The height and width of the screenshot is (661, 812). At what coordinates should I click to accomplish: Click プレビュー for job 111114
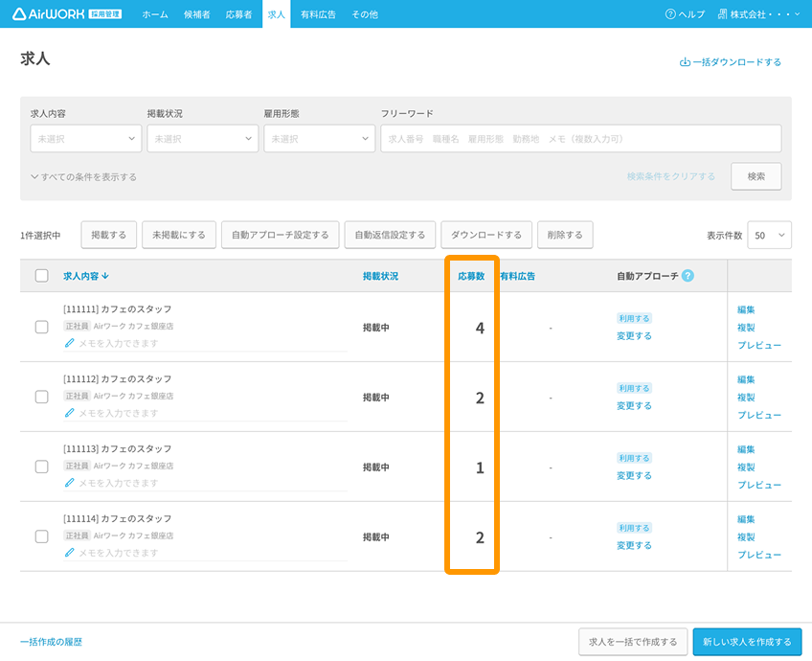759,555
